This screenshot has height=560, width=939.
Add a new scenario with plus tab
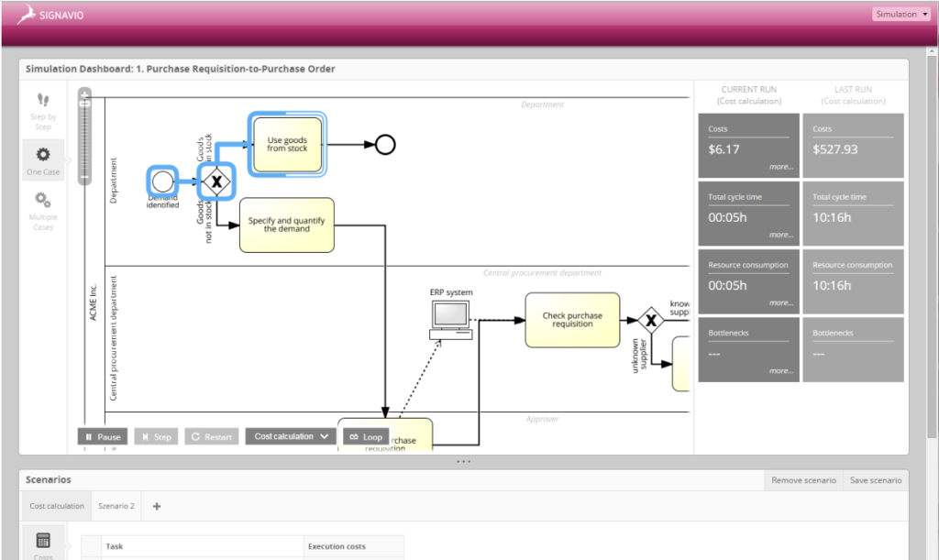157,506
